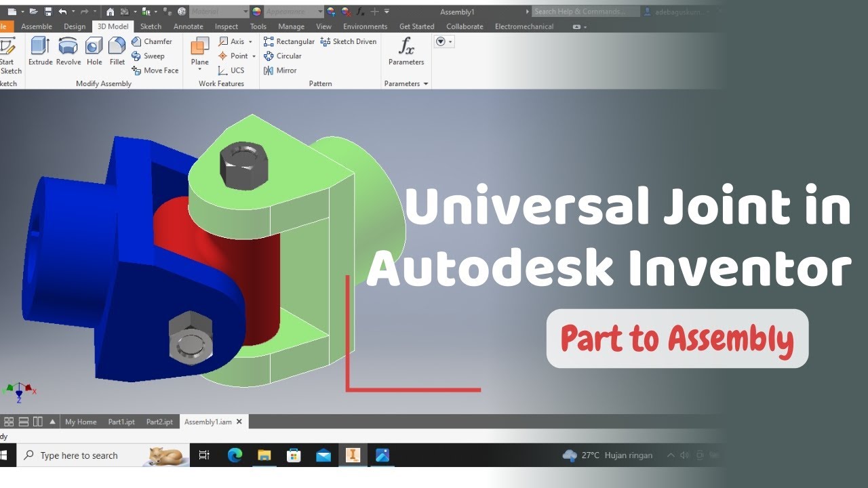
Task: Create a work Axis
Action: [x=231, y=41]
